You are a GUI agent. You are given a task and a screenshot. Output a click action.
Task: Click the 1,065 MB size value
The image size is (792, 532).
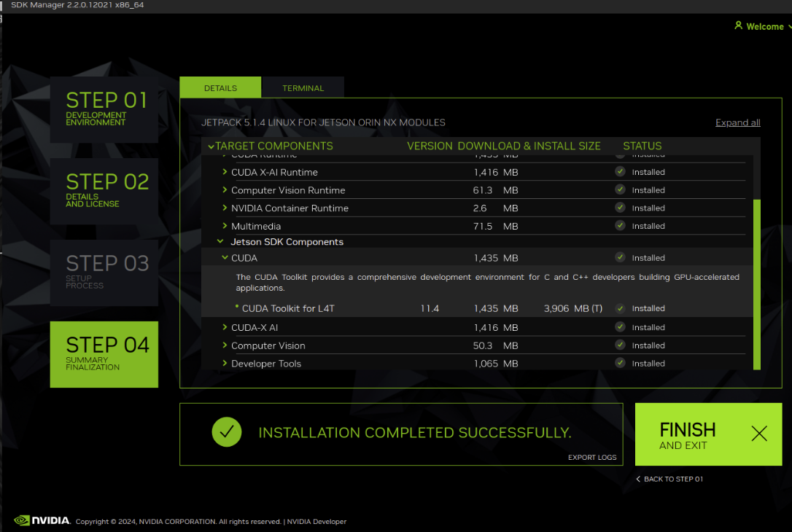[495, 363]
